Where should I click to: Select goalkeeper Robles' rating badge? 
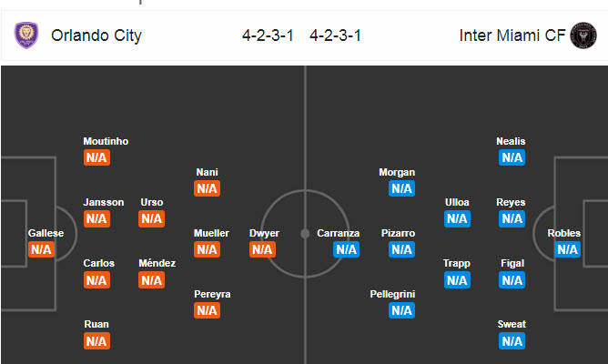tap(567, 249)
